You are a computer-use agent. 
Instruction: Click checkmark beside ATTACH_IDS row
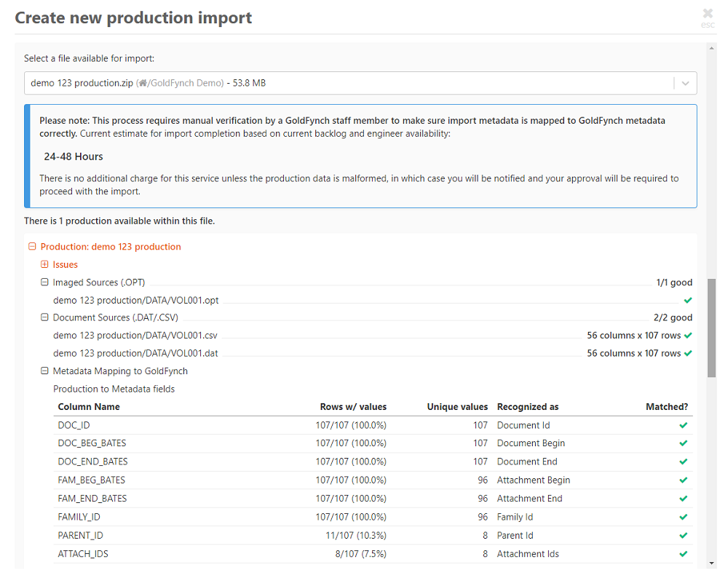pyautogui.click(x=683, y=553)
